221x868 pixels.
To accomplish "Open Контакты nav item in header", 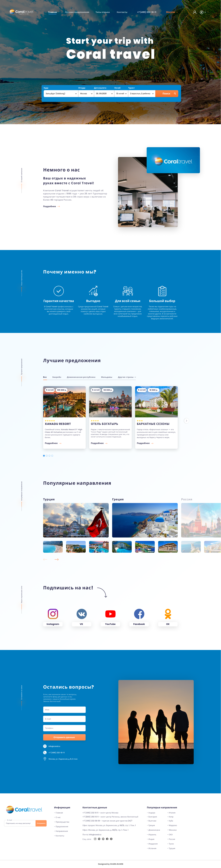I will (122, 12).
